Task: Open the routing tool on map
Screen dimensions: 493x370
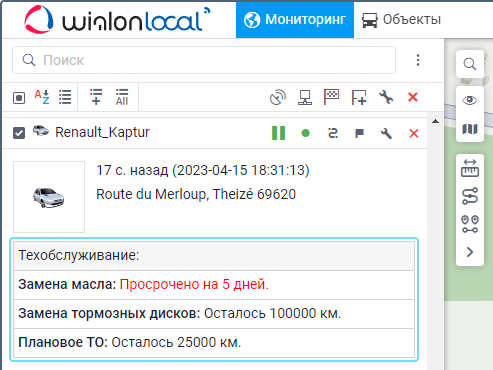Action: [470, 196]
